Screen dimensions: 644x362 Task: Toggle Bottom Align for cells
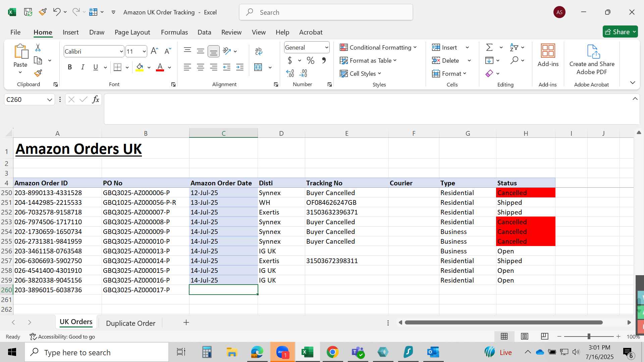[214, 51]
